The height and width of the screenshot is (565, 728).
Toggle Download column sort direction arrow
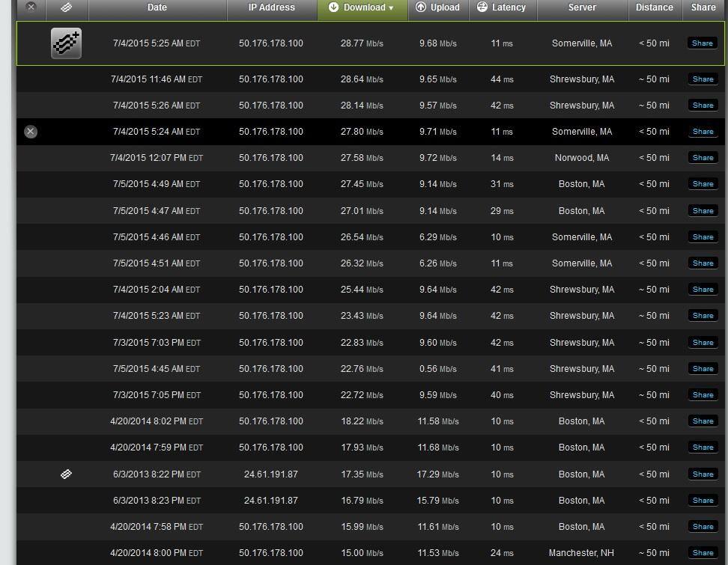point(391,8)
